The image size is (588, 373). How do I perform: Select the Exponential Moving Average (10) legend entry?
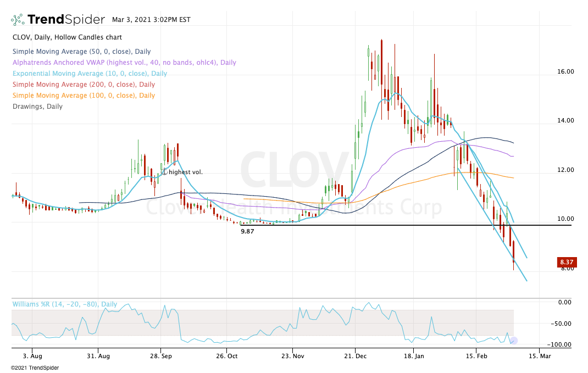pos(90,74)
